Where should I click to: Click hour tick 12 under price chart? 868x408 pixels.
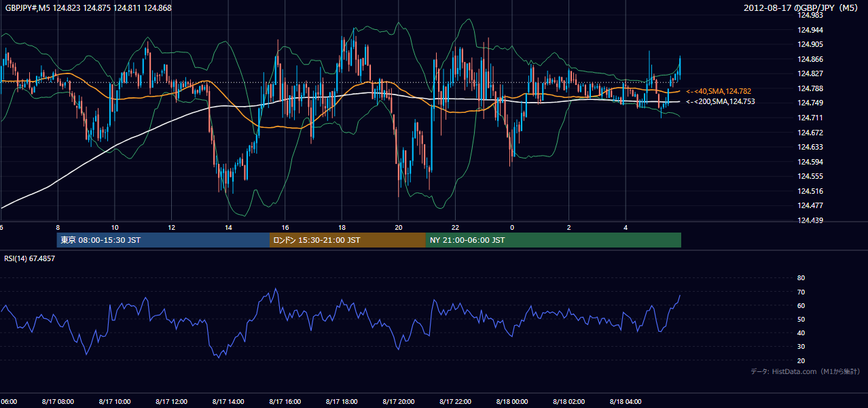171,227
